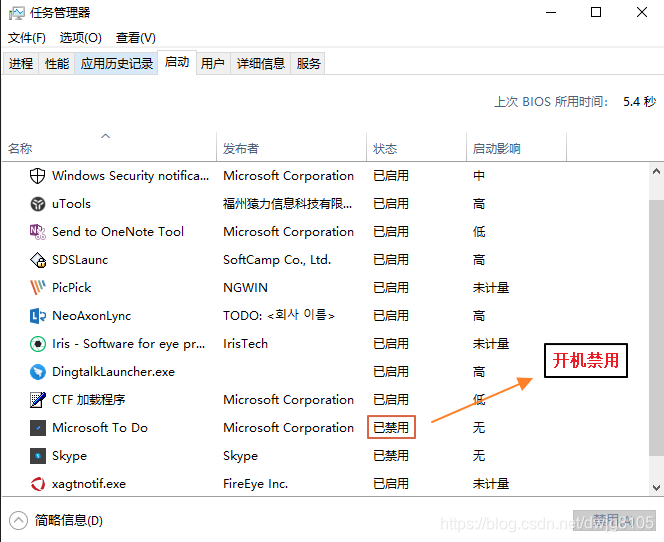Click the DingtalkLauncher.exe icon

[x=37, y=372]
